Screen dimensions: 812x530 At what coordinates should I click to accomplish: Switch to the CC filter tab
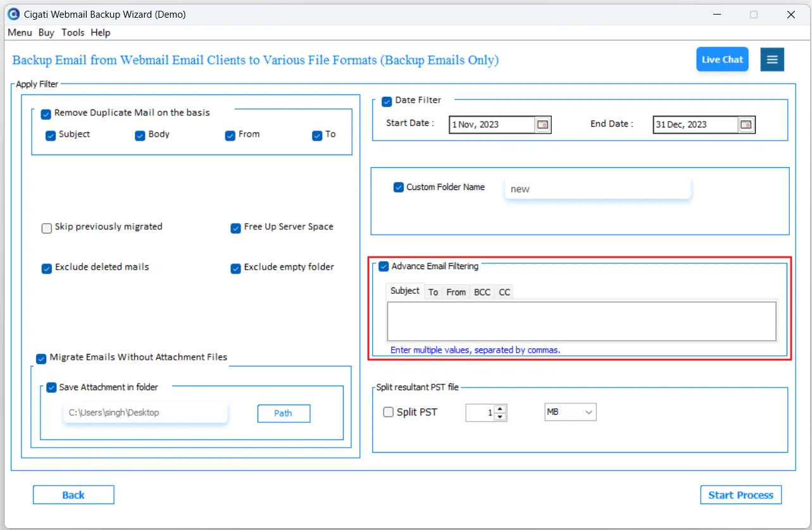(504, 292)
